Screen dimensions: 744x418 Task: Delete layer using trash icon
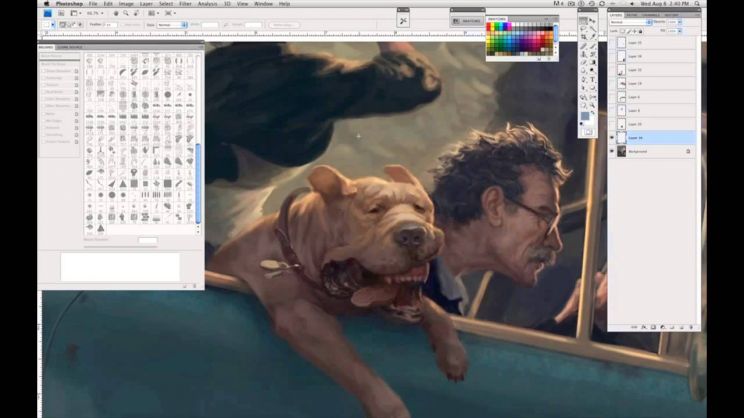pos(691,327)
